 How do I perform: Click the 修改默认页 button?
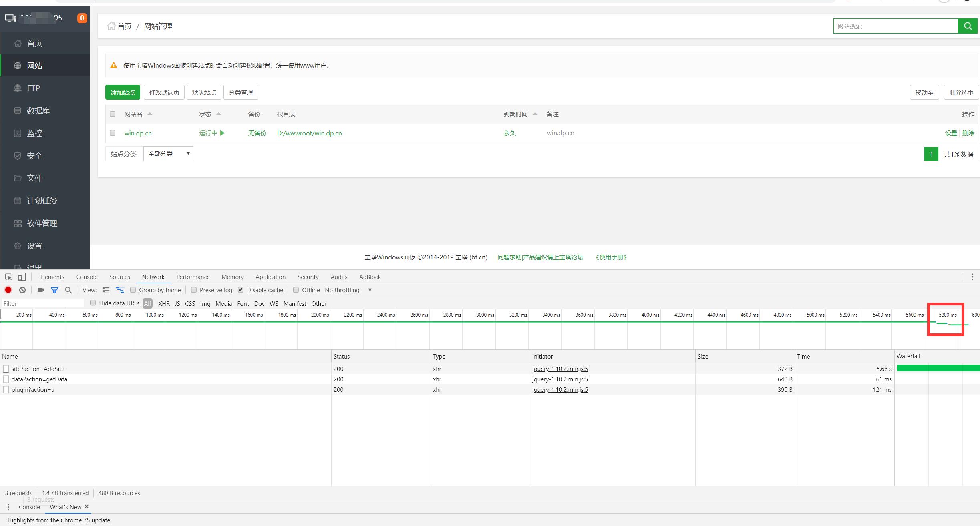click(x=164, y=92)
